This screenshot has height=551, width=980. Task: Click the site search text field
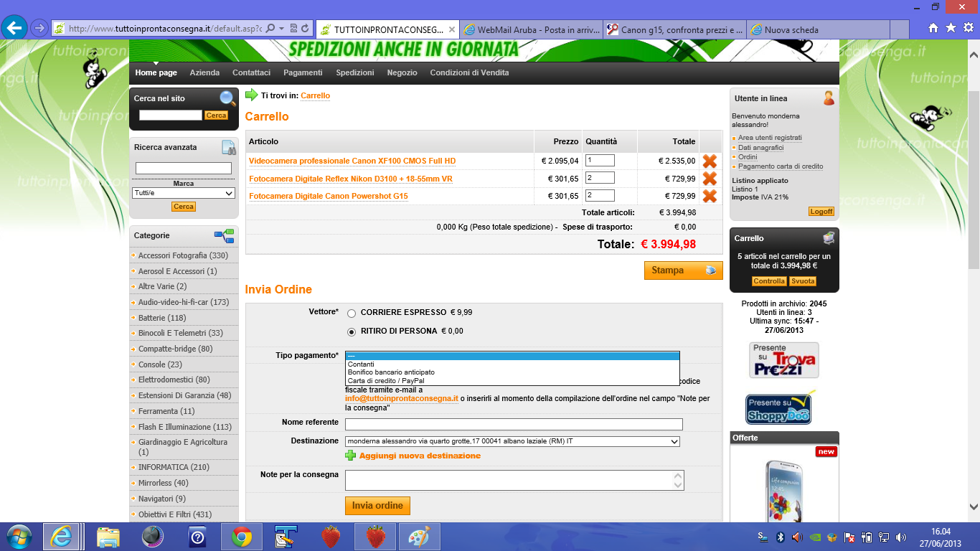tap(171, 115)
